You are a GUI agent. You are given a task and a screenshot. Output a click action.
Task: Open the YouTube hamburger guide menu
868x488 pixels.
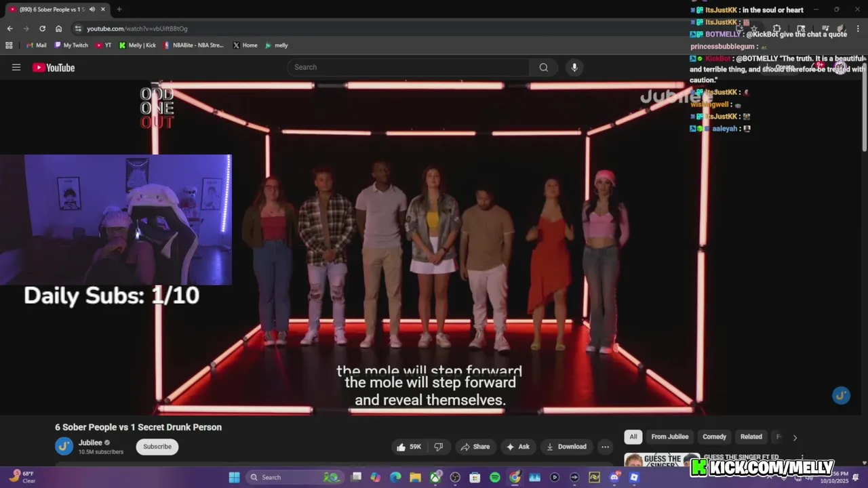[16, 67]
